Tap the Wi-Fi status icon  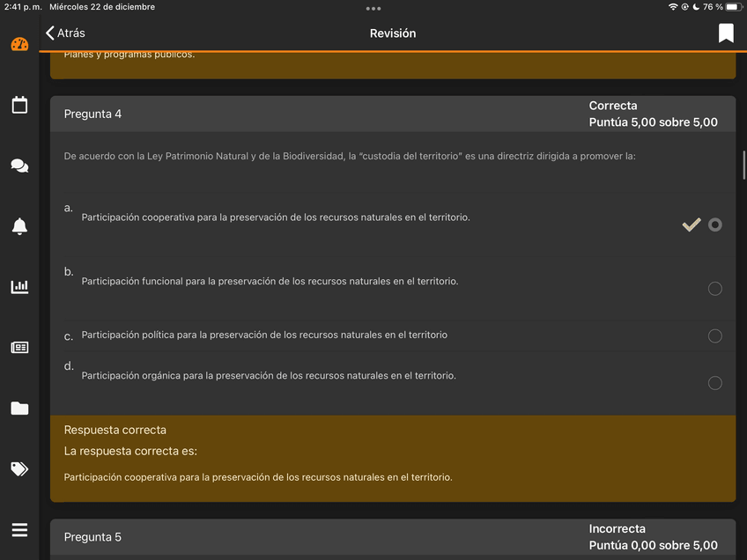point(673,7)
